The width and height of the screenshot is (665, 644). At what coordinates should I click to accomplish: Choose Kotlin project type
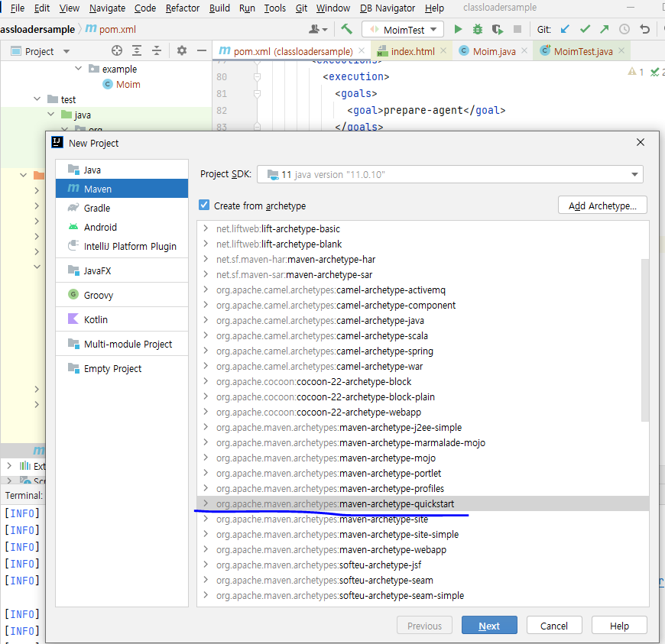pos(122,319)
